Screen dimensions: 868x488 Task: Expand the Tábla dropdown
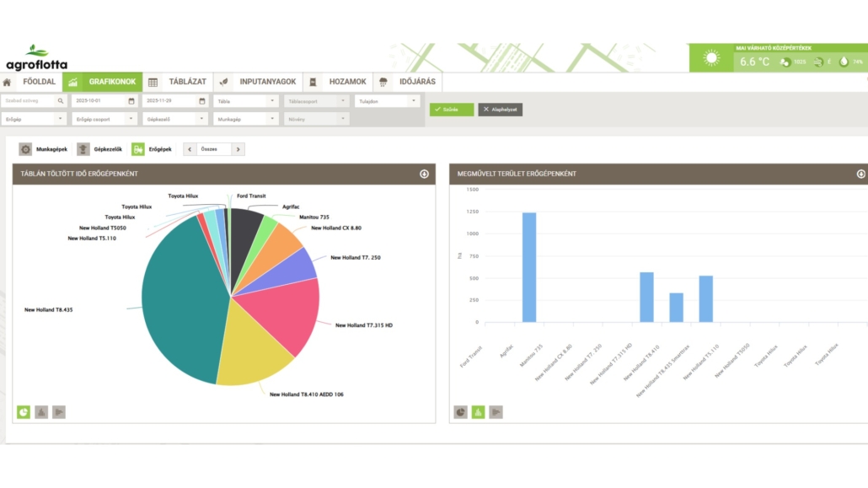(x=271, y=101)
